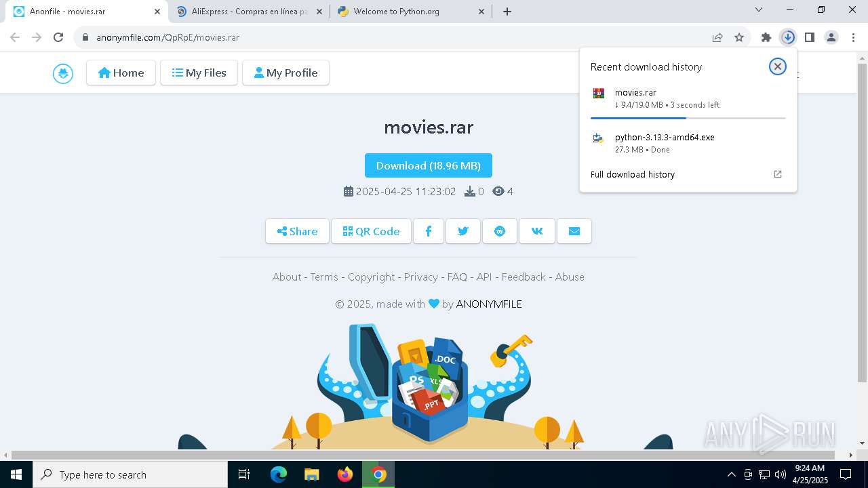View site information lock icon
Screen dimensions: 868x488
coord(85,37)
